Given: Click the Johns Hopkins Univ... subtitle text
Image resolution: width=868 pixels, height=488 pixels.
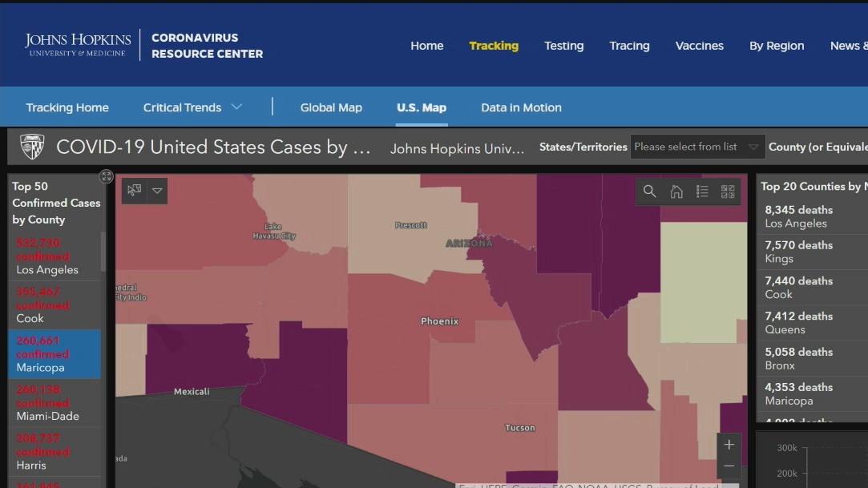Looking at the screenshot, I should pyautogui.click(x=457, y=148).
